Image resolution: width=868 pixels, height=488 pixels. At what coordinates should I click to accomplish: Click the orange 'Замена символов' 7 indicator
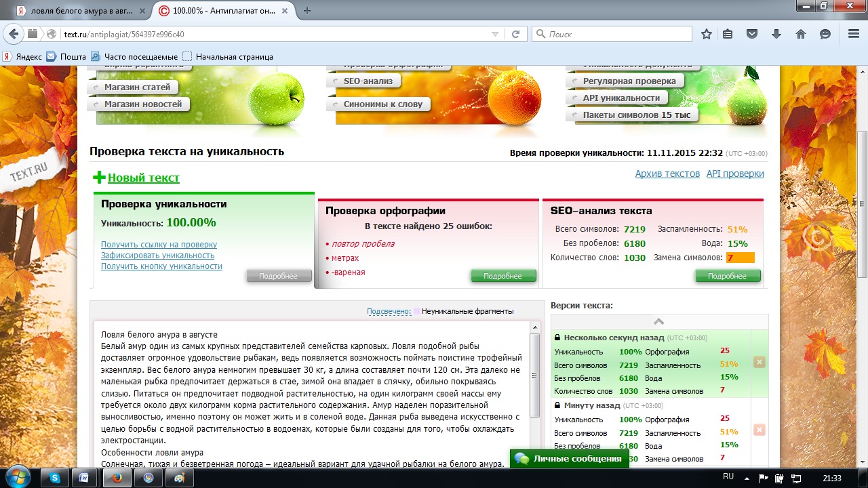(740, 258)
